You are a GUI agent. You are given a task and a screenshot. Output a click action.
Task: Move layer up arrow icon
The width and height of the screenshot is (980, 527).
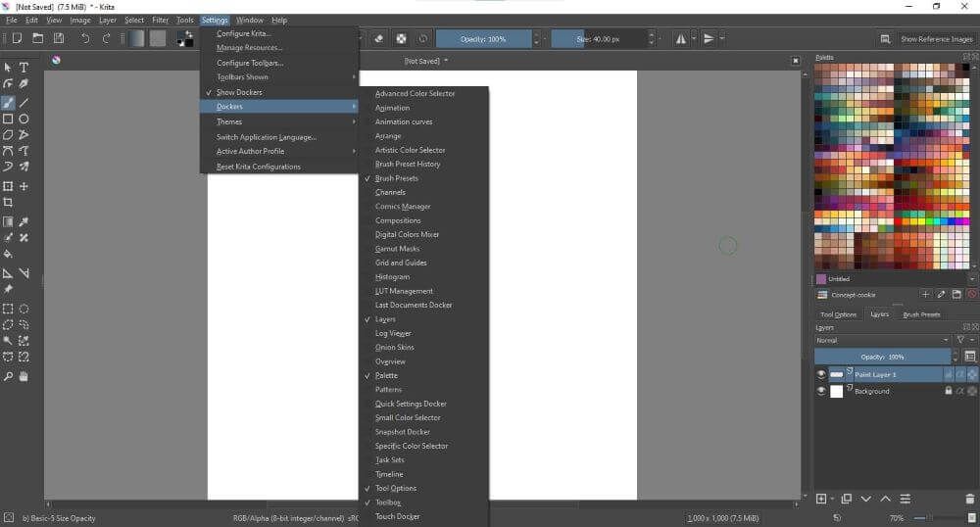coord(886,499)
